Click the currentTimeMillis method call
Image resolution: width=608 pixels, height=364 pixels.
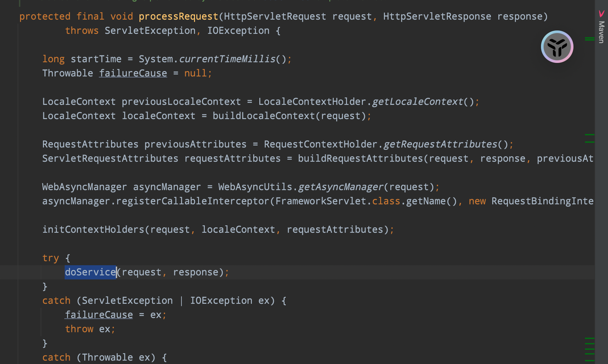(x=227, y=59)
